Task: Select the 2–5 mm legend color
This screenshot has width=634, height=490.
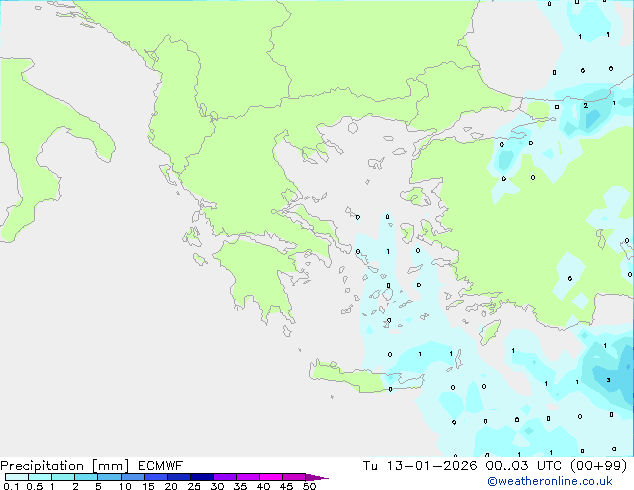Action: pos(86,477)
